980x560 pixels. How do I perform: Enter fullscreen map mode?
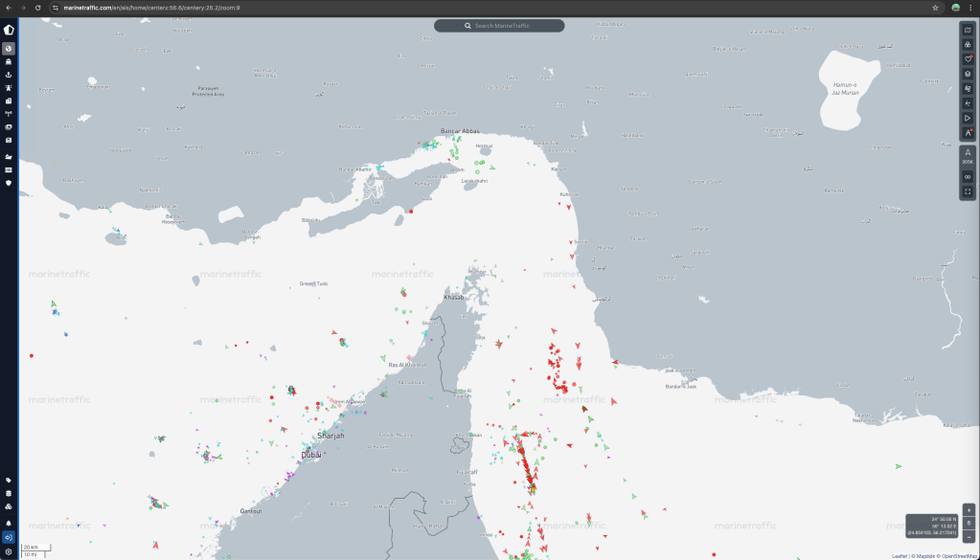[x=968, y=191]
